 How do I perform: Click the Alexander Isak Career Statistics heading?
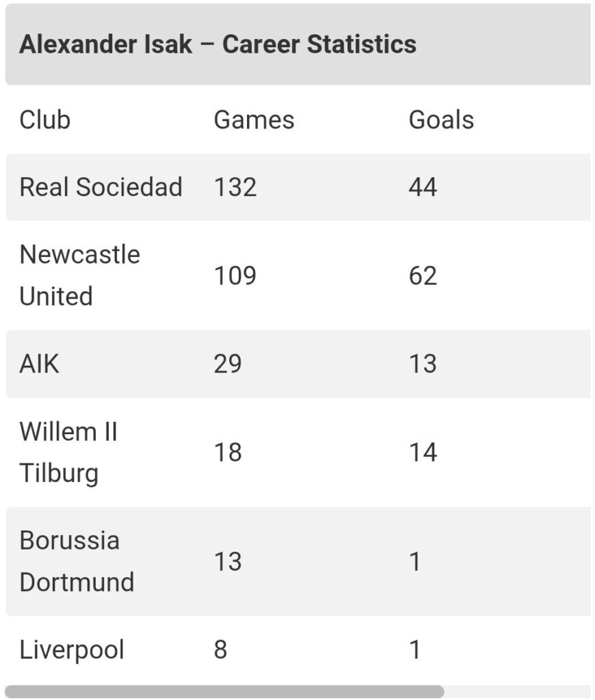tap(217, 44)
